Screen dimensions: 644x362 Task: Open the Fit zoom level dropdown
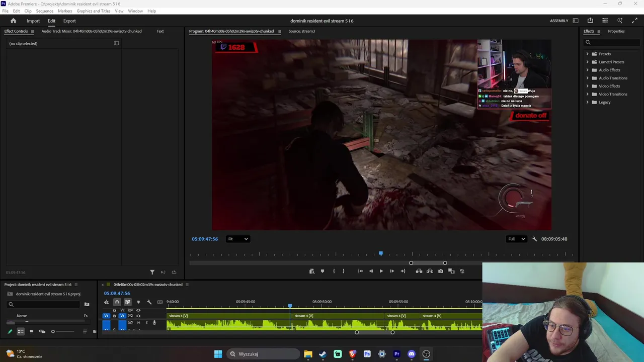pos(238,239)
